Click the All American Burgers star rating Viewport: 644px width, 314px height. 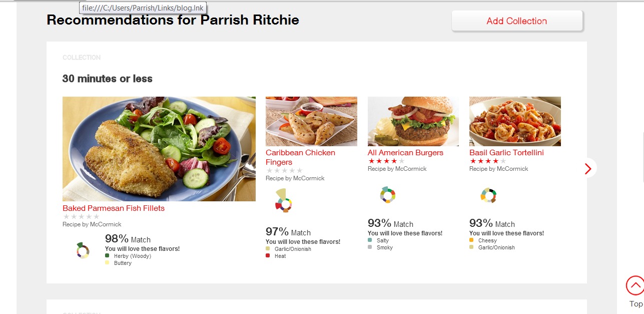pyautogui.click(x=386, y=161)
